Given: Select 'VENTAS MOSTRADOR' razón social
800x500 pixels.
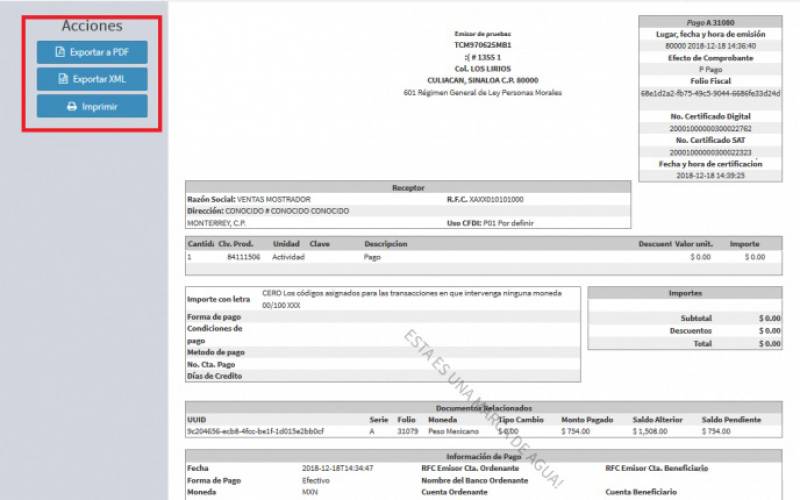Looking at the screenshot, I should pos(273,199).
